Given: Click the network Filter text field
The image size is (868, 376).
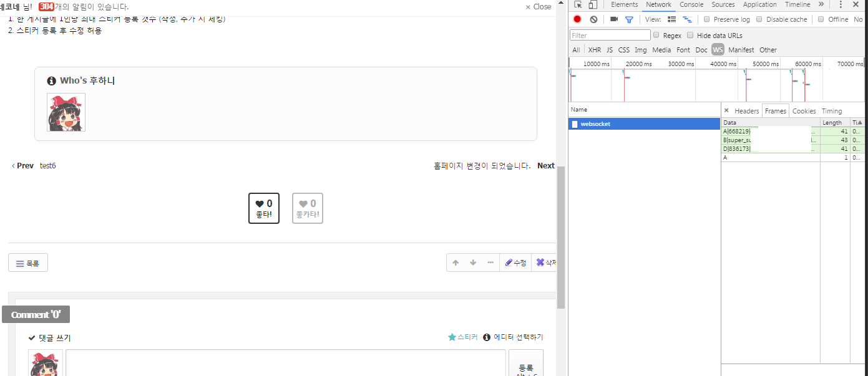Looking at the screenshot, I should [610, 36].
